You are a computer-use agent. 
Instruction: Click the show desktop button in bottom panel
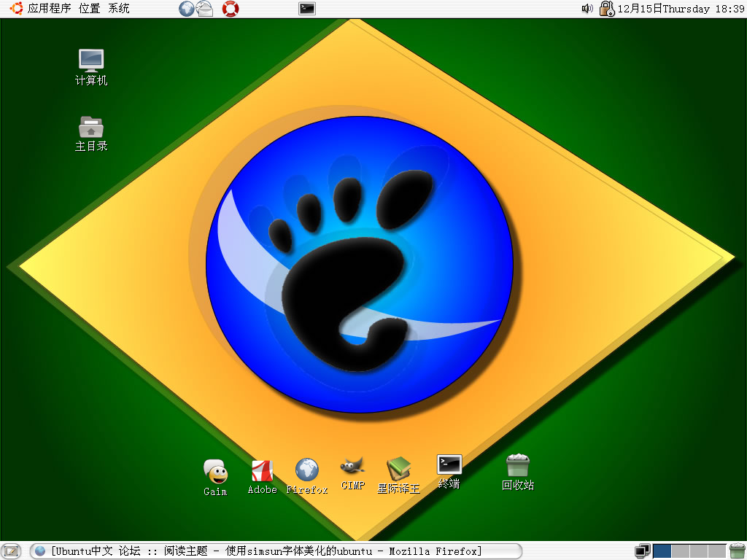11,551
